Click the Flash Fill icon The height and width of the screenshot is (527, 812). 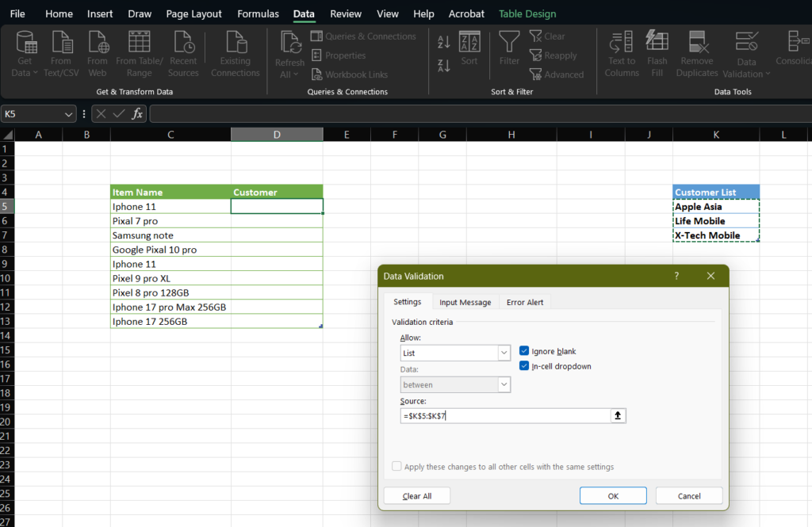click(657, 41)
